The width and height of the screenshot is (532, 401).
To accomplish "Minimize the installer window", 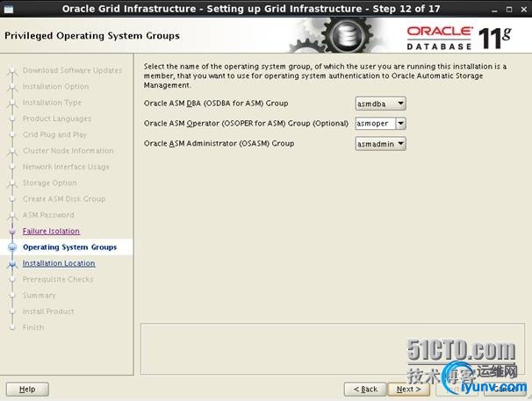I will click(494, 10).
